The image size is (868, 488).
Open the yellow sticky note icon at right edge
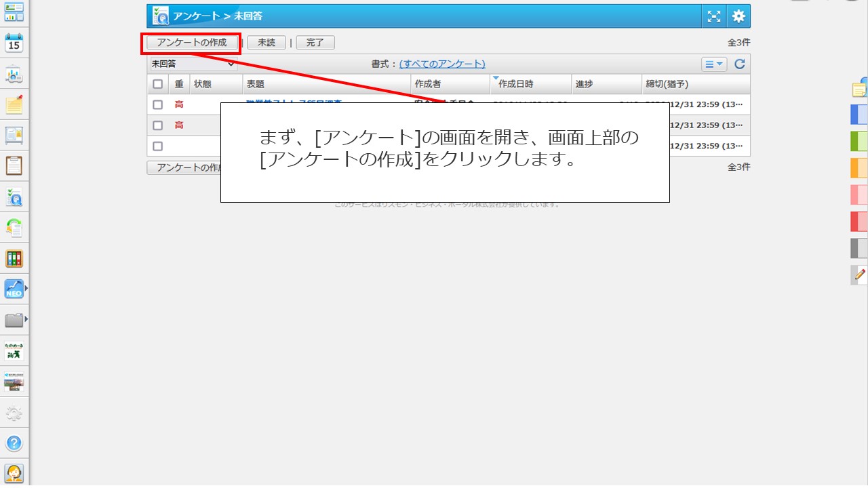860,88
